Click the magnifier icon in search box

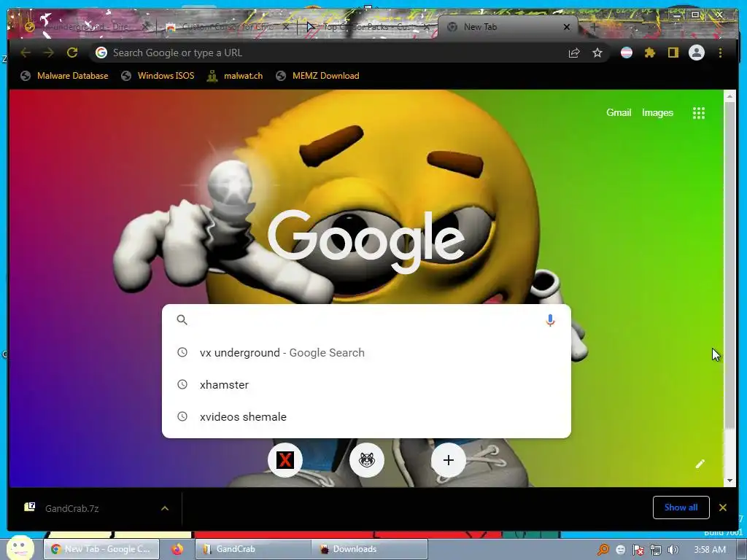tap(182, 320)
